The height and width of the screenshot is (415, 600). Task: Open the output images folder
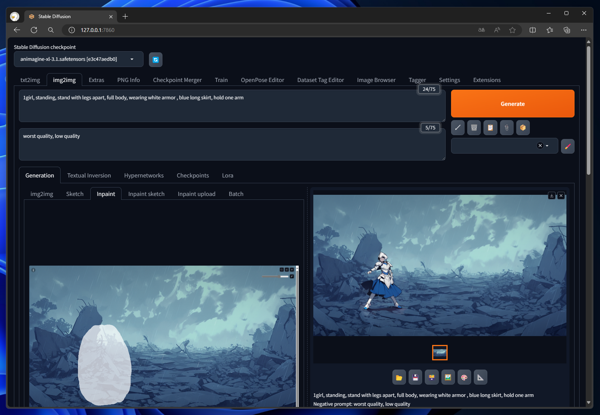coord(399,378)
